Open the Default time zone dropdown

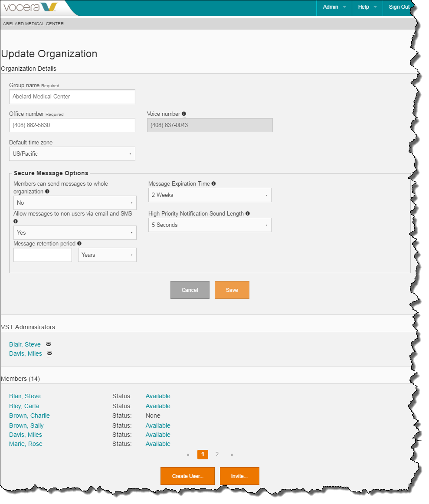[72, 154]
